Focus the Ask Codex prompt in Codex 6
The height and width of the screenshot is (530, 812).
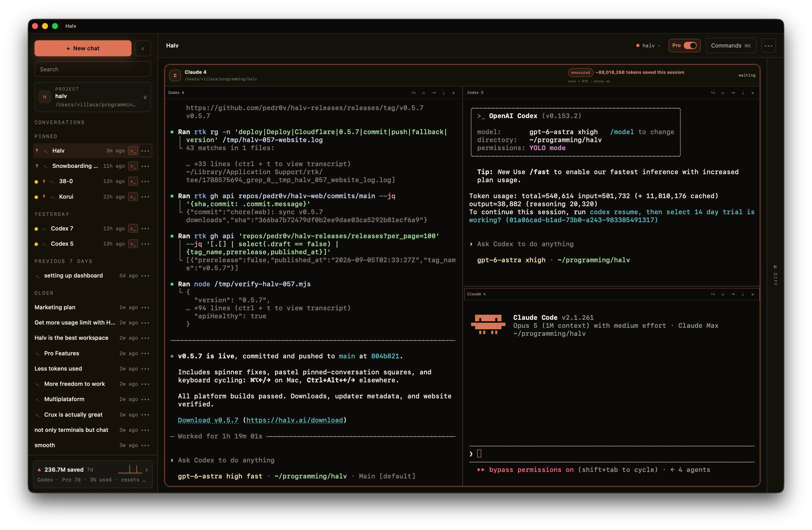226,460
